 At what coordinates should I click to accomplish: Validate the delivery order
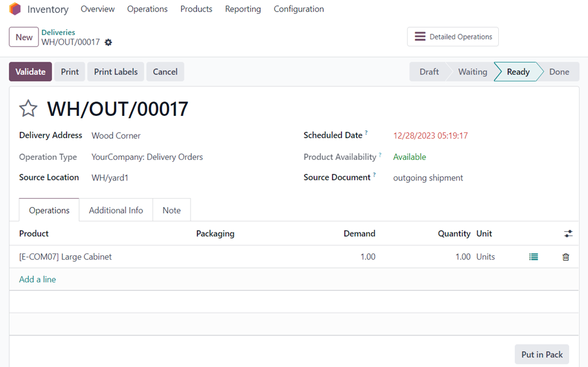coord(30,72)
